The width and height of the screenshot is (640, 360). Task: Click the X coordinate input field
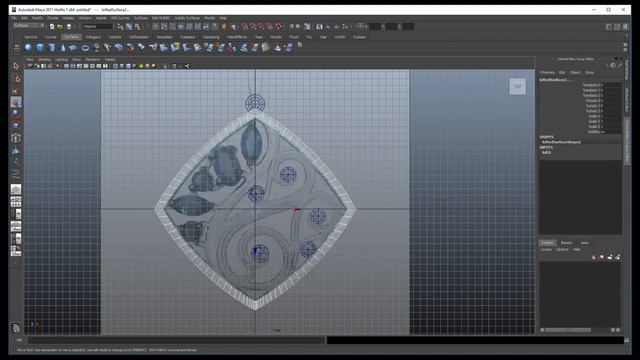pyautogui.click(x=374, y=27)
